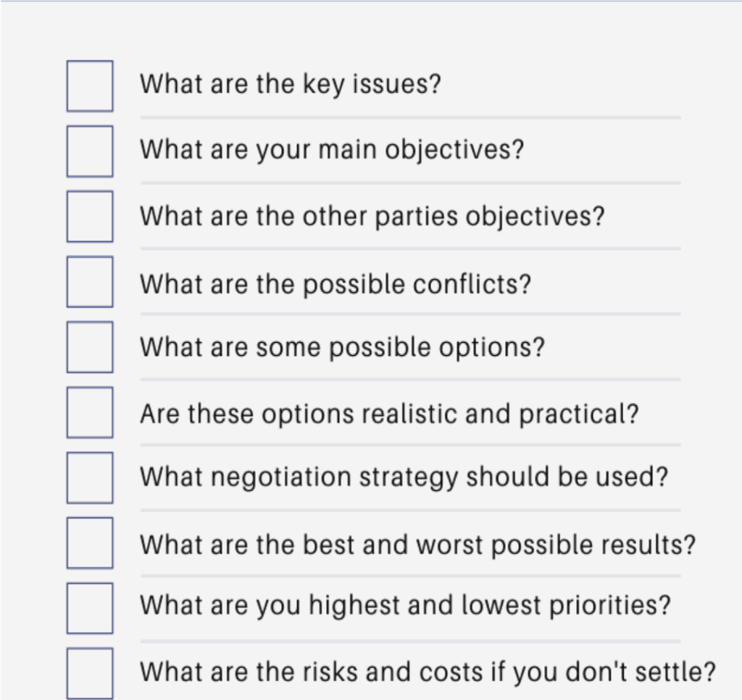
Task: Click "What negotiation strategy should be used?" text
Action: (x=404, y=478)
